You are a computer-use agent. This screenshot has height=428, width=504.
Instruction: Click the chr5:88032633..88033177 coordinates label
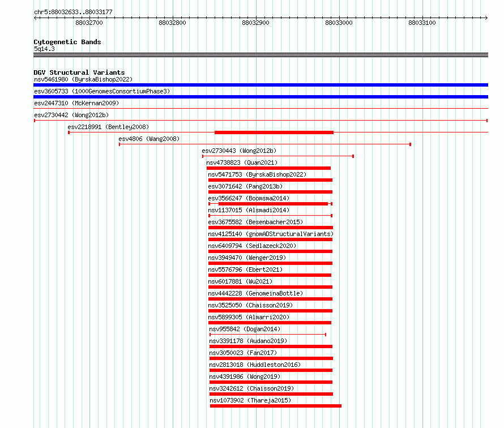(x=73, y=12)
